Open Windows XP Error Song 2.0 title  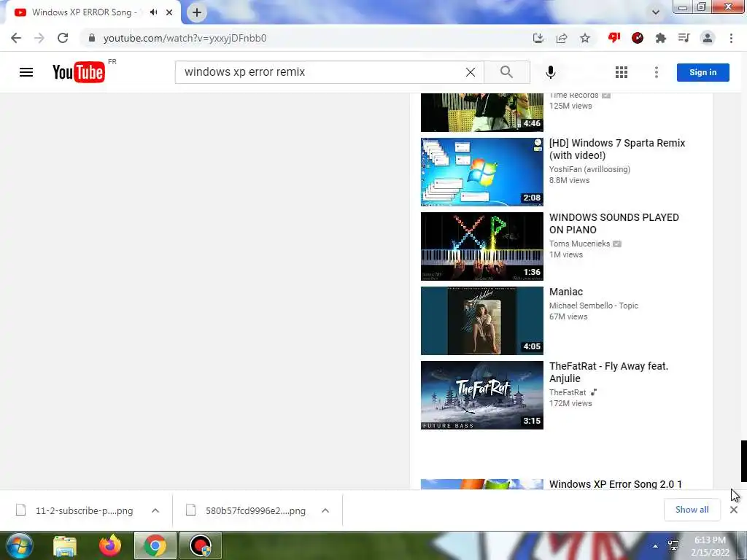(615, 484)
